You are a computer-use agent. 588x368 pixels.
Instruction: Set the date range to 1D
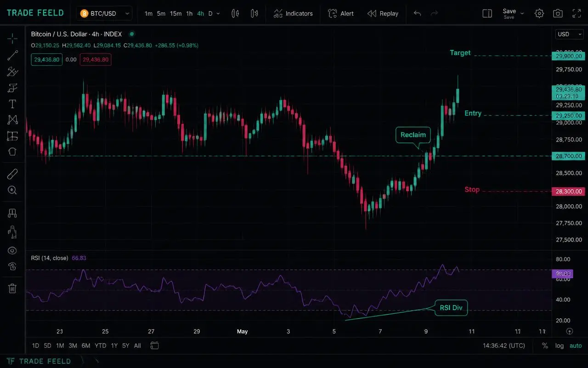pos(35,345)
